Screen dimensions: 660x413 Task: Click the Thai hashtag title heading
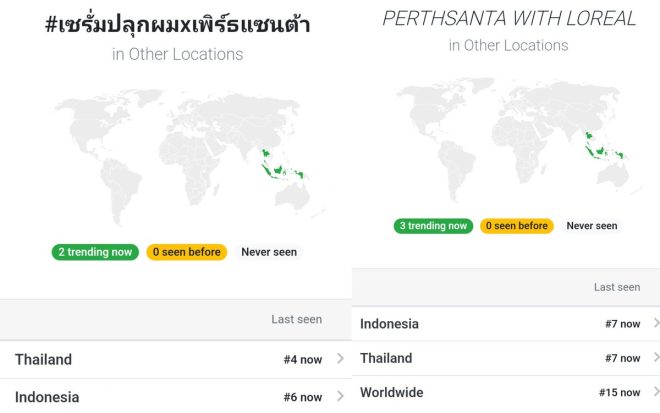click(177, 24)
